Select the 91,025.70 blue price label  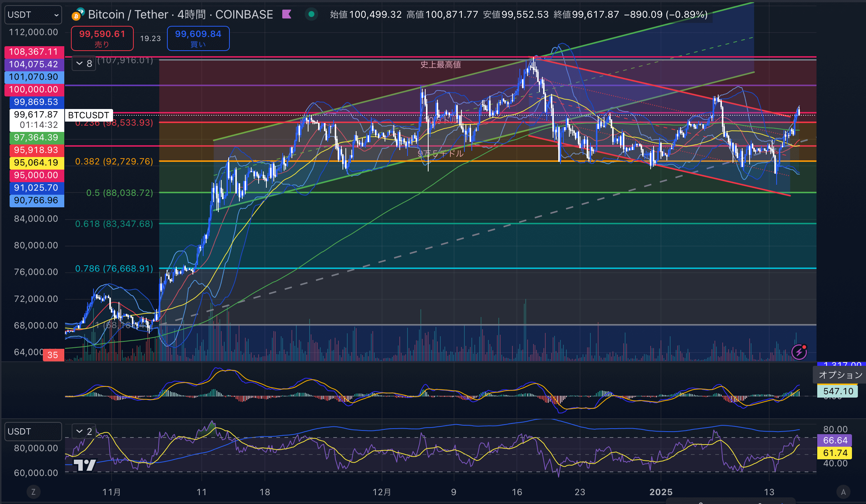(36, 188)
